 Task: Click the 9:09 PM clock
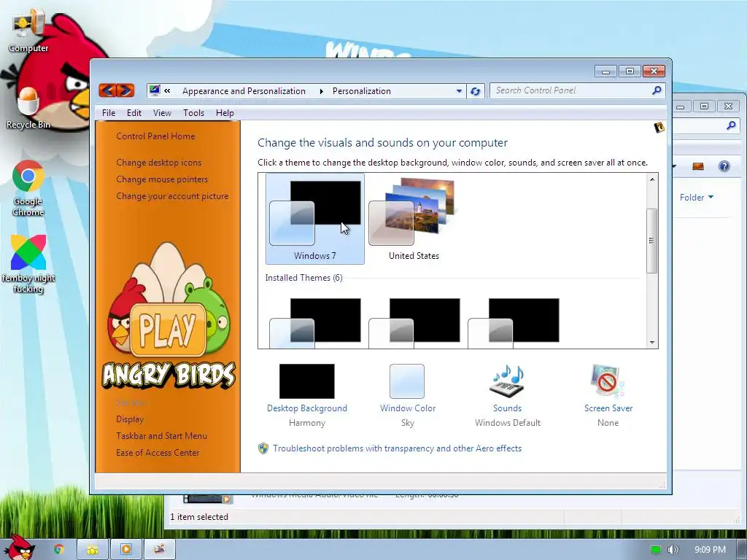pyautogui.click(x=710, y=550)
